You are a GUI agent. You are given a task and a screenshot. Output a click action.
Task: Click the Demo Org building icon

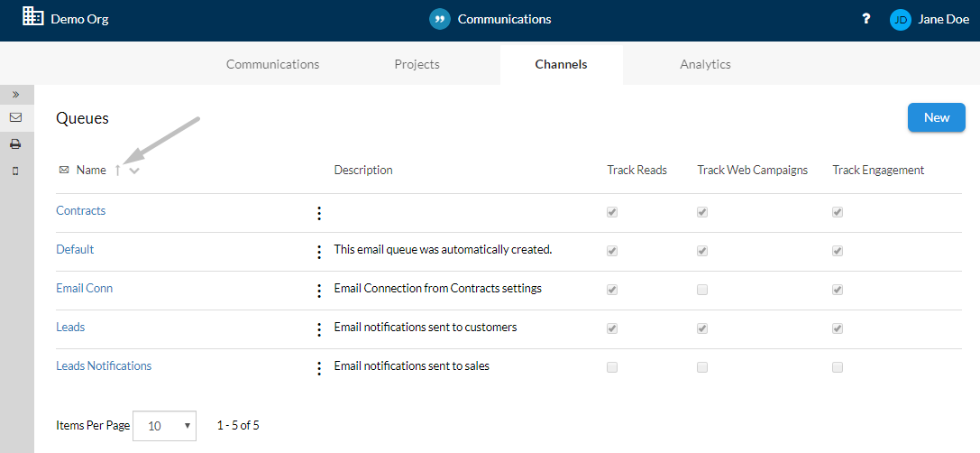tap(33, 16)
